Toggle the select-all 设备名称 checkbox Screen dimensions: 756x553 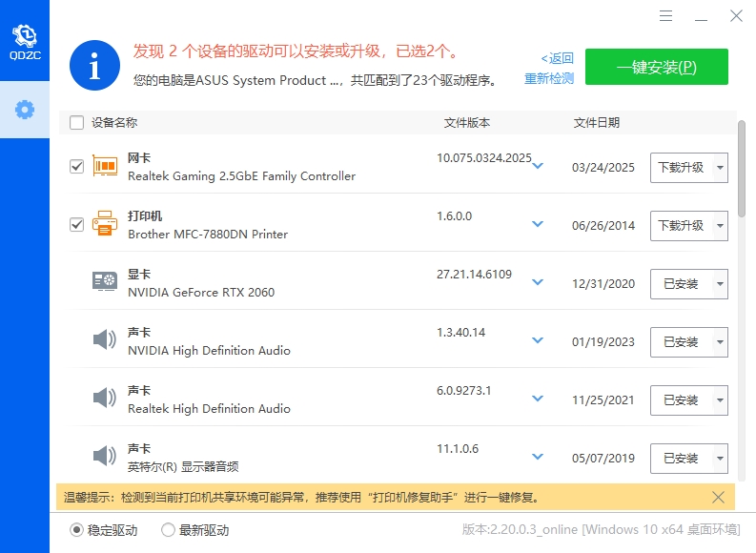click(76, 122)
